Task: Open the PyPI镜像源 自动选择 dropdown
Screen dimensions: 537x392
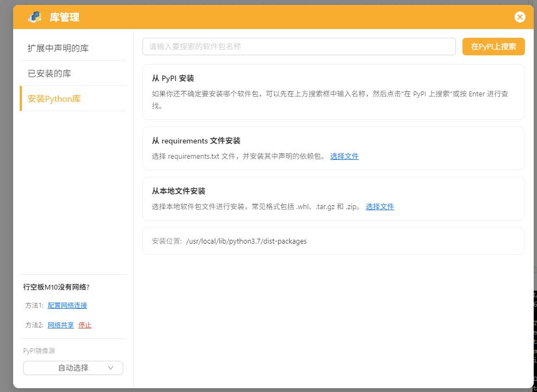Action: [x=73, y=368]
